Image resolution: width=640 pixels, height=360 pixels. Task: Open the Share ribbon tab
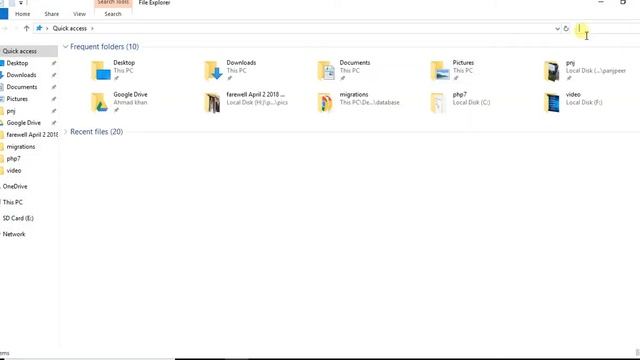[x=51, y=14]
